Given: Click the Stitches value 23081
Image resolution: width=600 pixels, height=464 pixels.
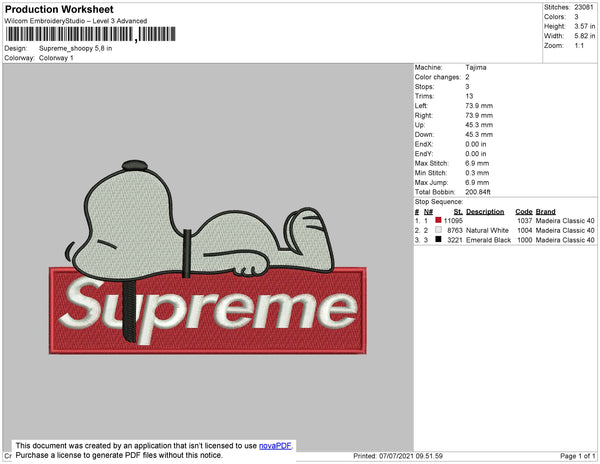Looking at the screenshot, I should point(584,7).
